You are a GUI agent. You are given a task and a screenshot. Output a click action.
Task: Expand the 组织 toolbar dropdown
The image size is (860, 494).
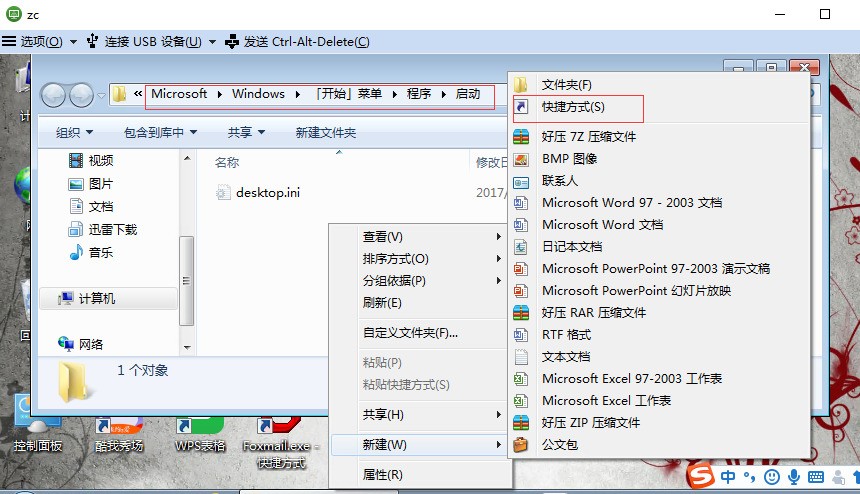click(x=75, y=132)
